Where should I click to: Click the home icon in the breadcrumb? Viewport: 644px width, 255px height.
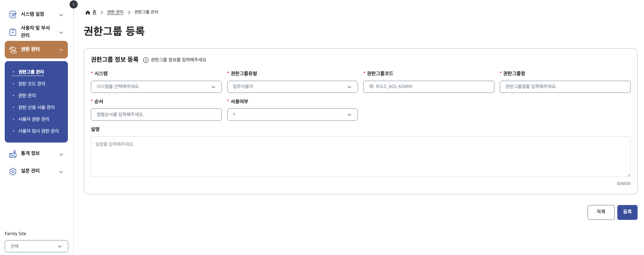(88, 12)
